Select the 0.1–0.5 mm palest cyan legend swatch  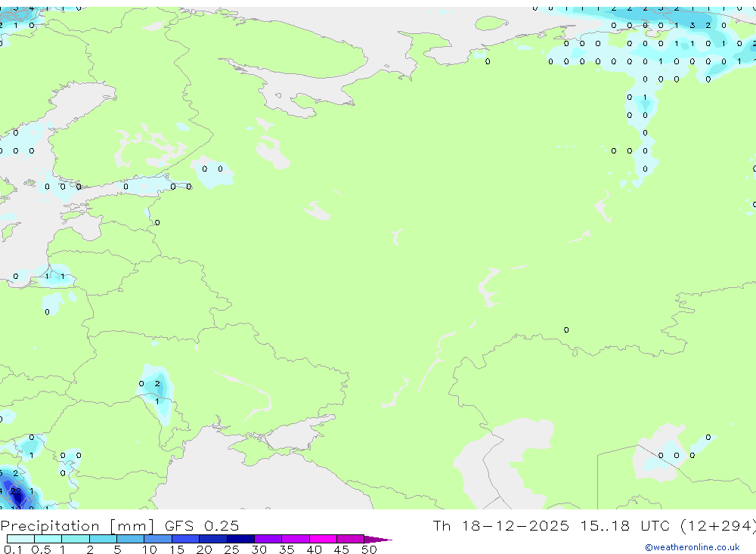tap(20, 539)
